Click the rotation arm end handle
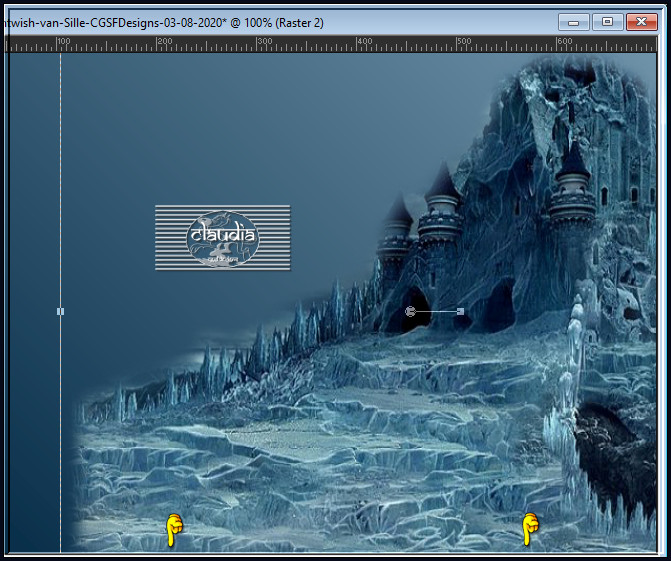 click(x=460, y=311)
